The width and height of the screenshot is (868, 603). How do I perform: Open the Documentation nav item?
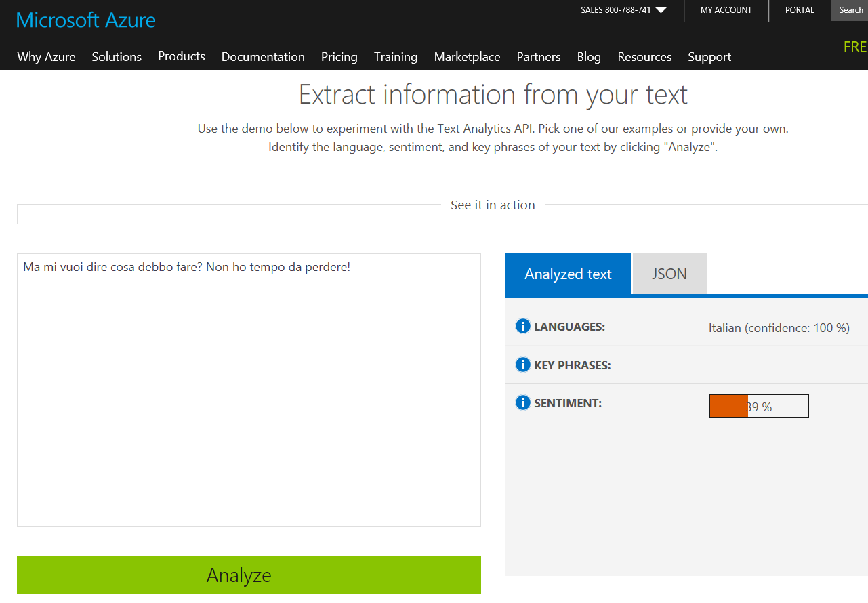pos(263,57)
